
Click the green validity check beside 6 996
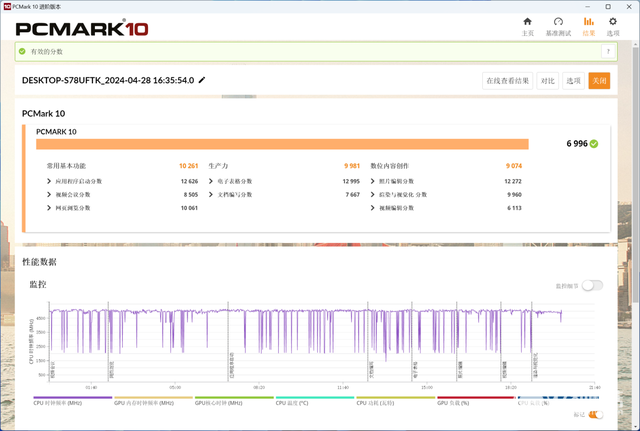tap(594, 144)
